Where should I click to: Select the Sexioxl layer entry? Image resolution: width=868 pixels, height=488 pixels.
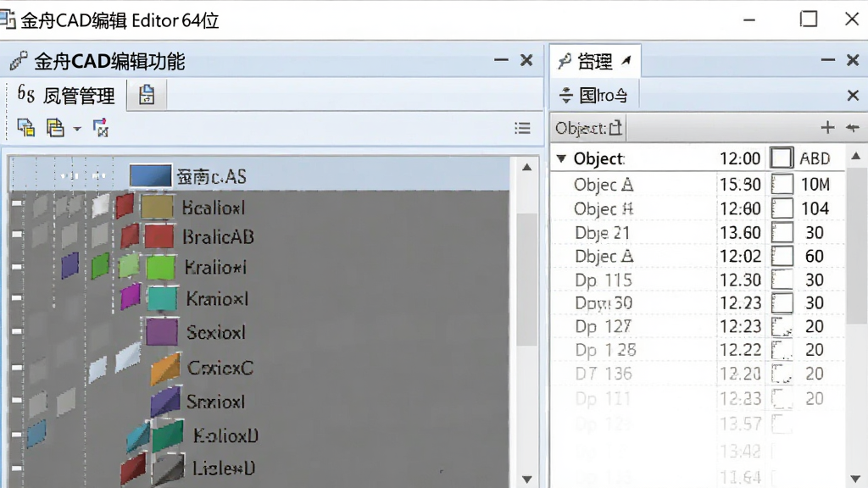[x=216, y=332]
